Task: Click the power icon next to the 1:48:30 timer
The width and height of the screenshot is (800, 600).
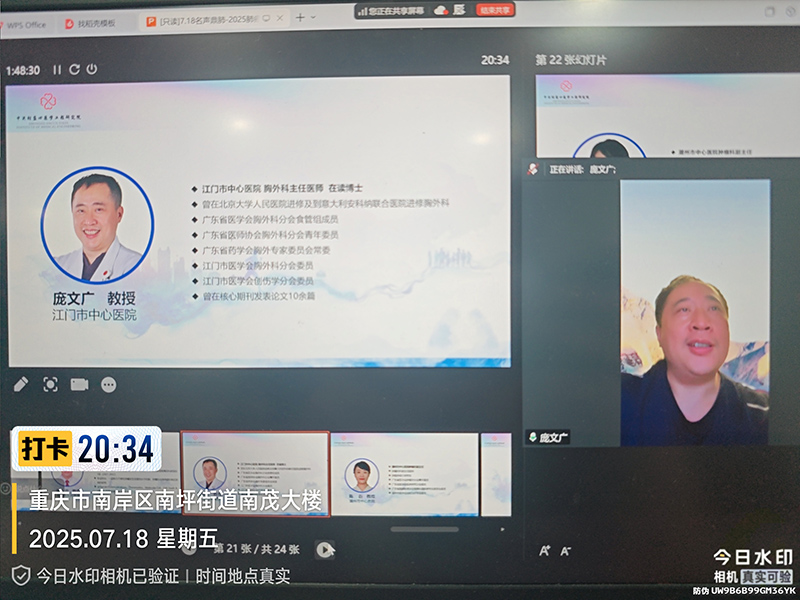Action: (x=91, y=69)
